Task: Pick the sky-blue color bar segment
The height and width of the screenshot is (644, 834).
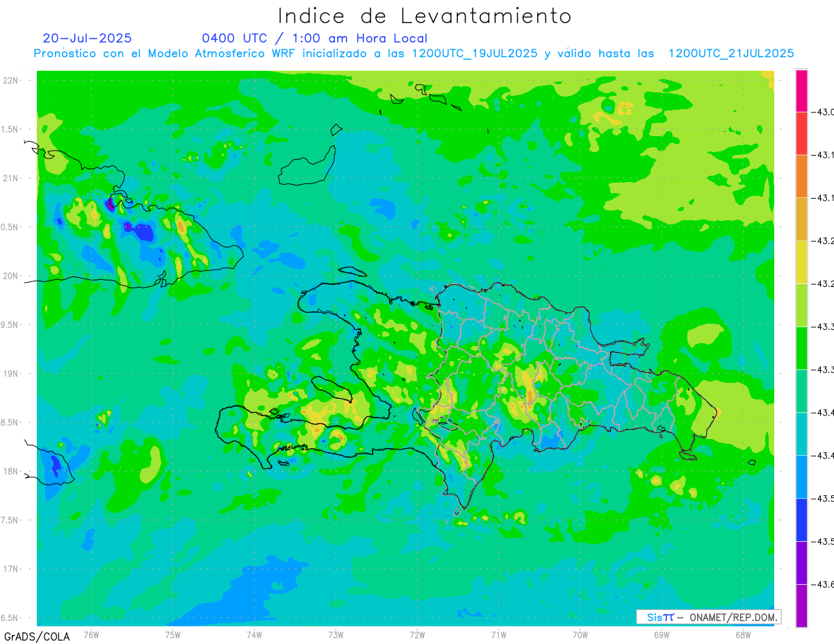Action: coord(801,477)
